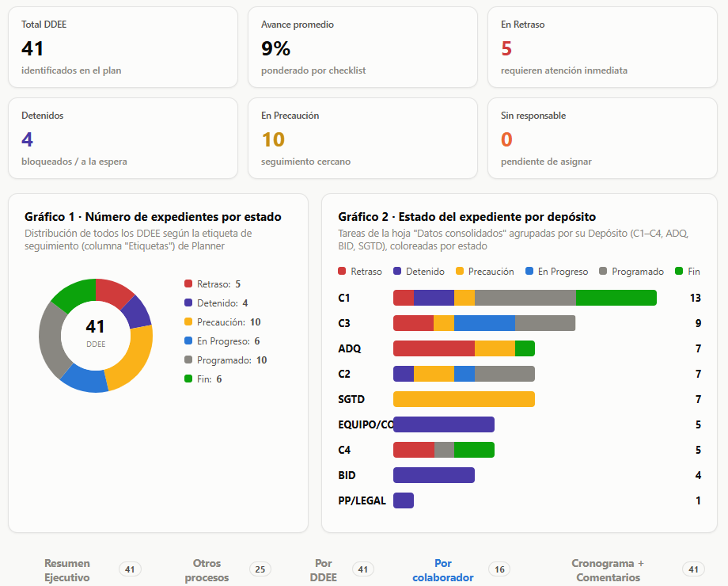The height and width of the screenshot is (586, 728).
Task: Open the En Retraso summary card
Action: tap(602, 47)
